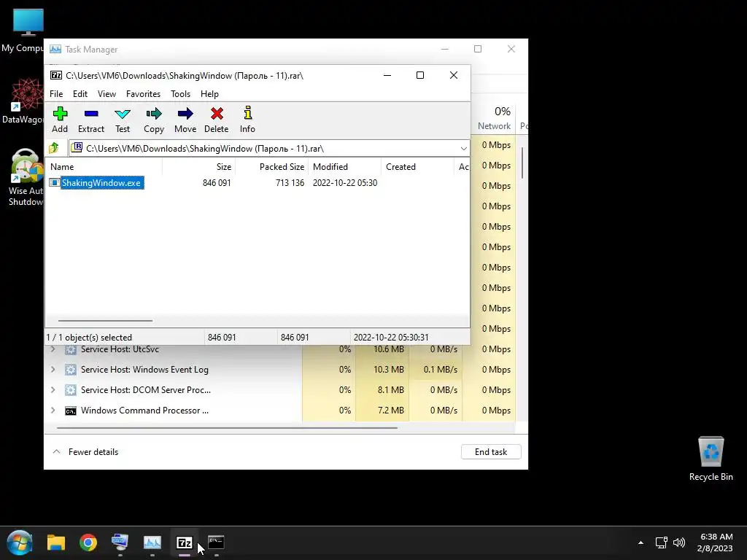Click the network computers taskbar icon

click(120, 542)
